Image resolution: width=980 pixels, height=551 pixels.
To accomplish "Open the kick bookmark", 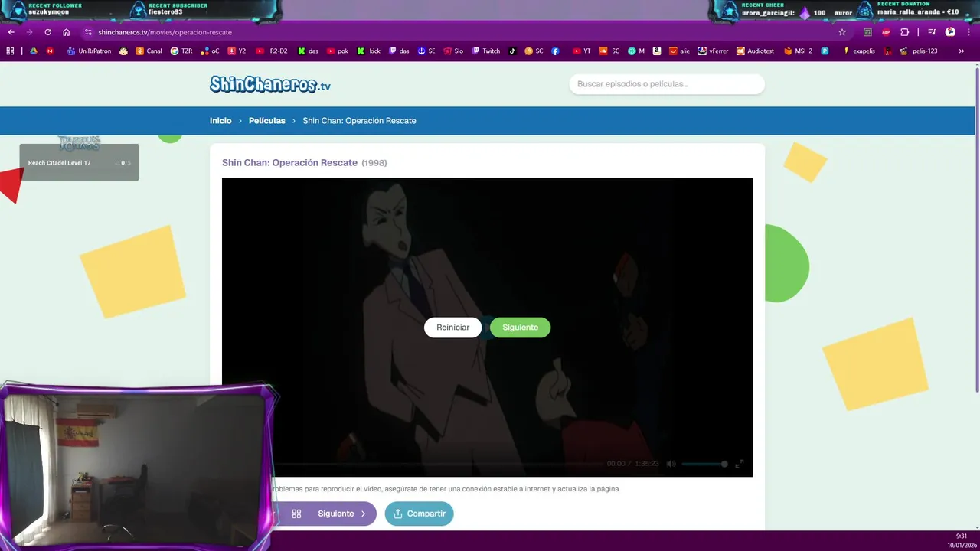I will [x=369, y=51].
